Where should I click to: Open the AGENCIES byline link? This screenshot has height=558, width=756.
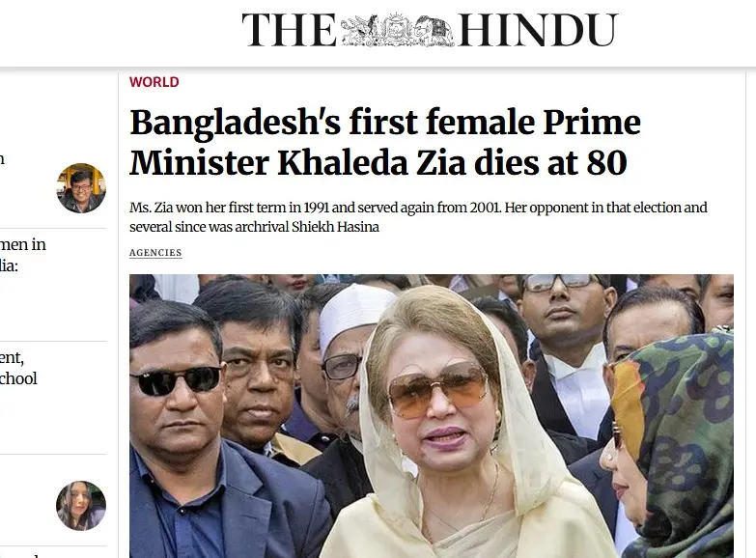155,253
